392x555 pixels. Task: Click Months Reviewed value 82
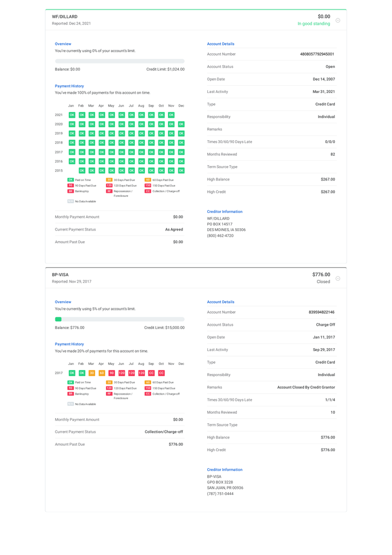coord(333,154)
